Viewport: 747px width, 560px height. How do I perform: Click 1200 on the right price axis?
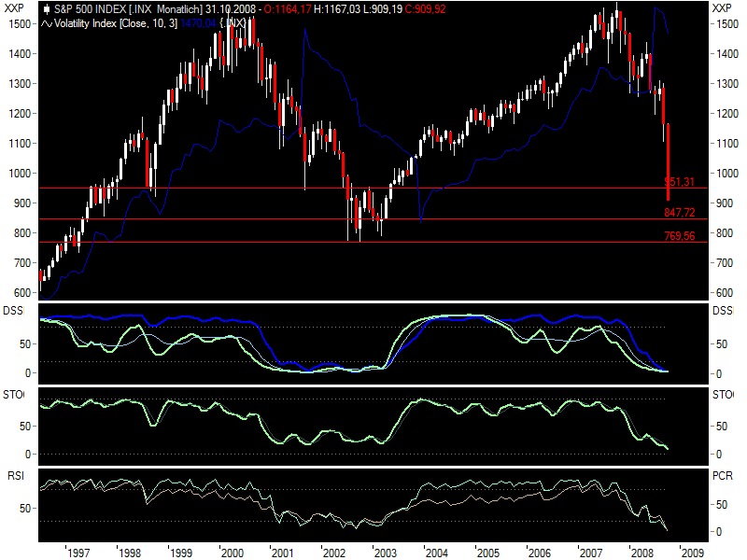pyautogui.click(x=727, y=114)
